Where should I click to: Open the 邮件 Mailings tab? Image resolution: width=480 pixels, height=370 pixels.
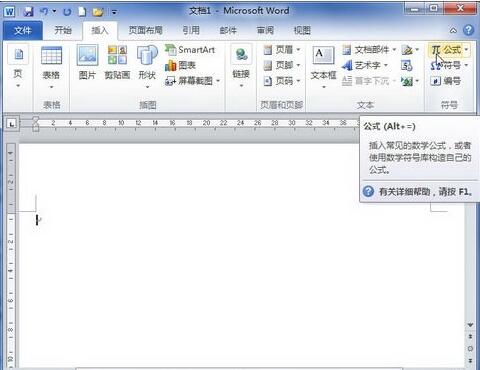tap(228, 30)
